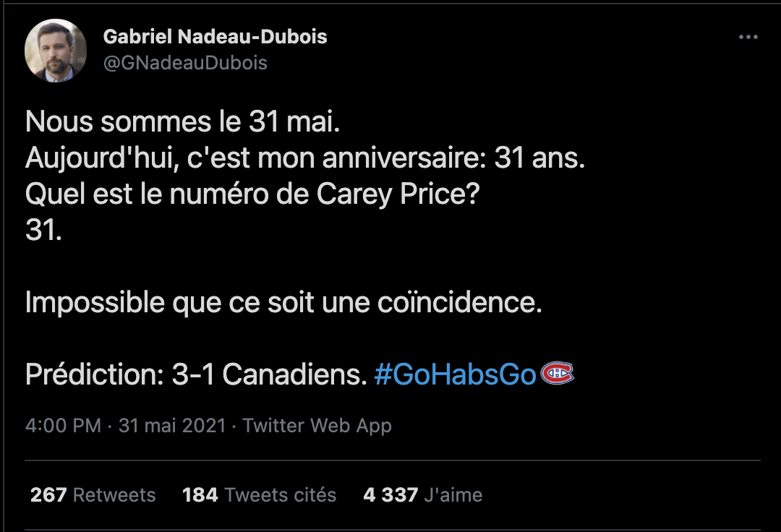The height and width of the screenshot is (532, 781).
Task: Open the tweet's more options menu
Action: pos(748,37)
